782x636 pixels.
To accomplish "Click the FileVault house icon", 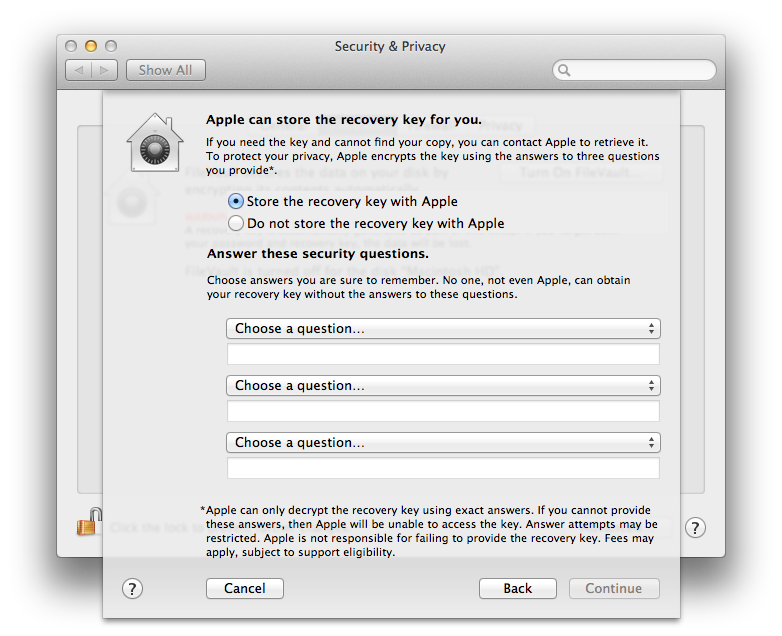I will click(x=155, y=143).
